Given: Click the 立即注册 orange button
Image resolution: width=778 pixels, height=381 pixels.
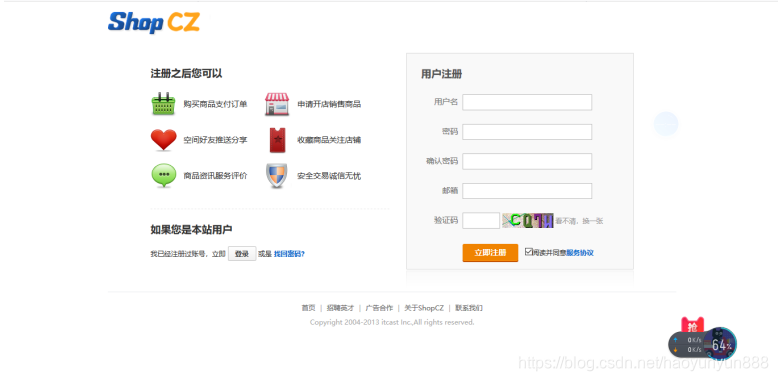Looking at the screenshot, I should pyautogui.click(x=490, y=253).
